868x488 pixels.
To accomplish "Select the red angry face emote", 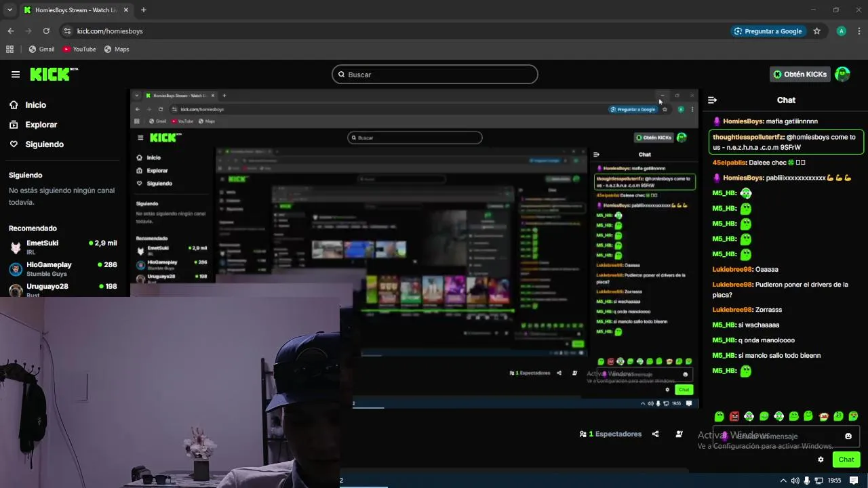I will [734, 416].
